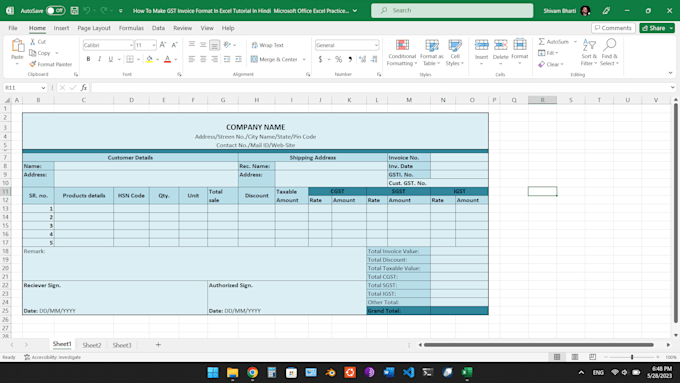Apply Comma Style format
The image size is (680, 383).
pyautogui.click(x=350, y=59)
